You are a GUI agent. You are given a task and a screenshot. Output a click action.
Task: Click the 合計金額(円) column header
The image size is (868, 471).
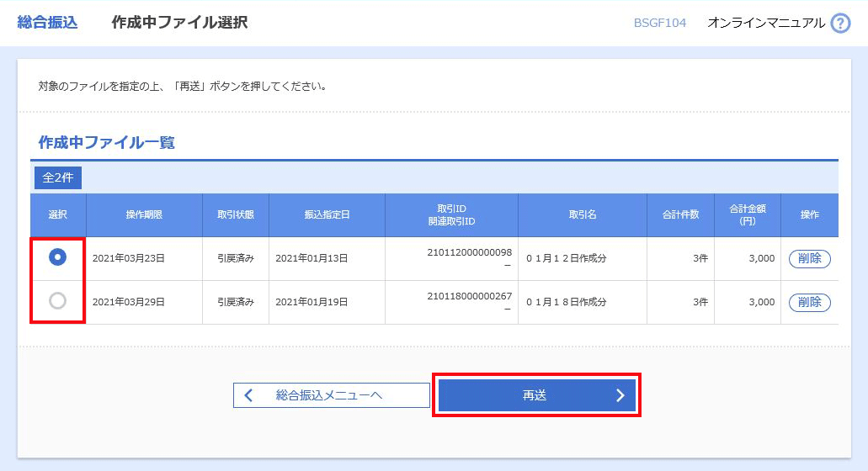coord(747,215)
